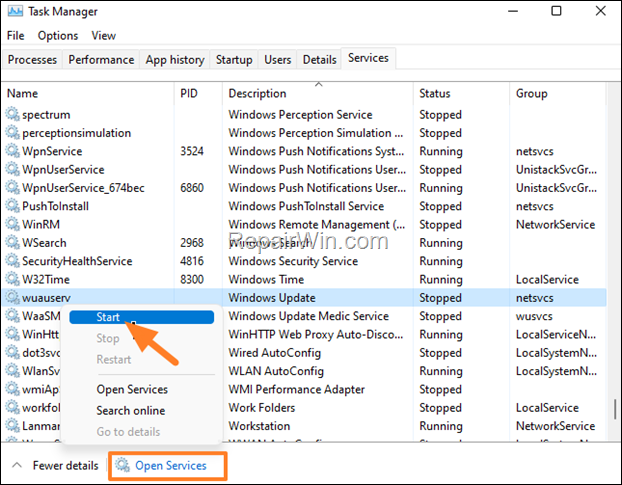Click the gear icon beside W32Time
The height and width of the screenshot is (485, 622).
(x=12, y=279)
